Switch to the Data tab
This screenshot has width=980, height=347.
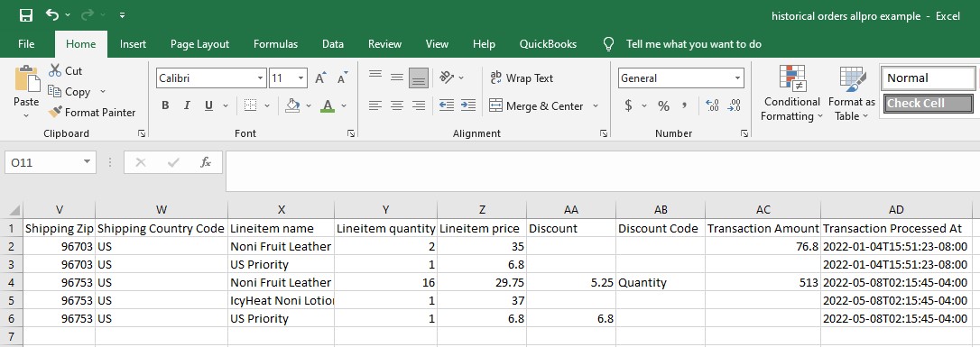pos(332,44)
